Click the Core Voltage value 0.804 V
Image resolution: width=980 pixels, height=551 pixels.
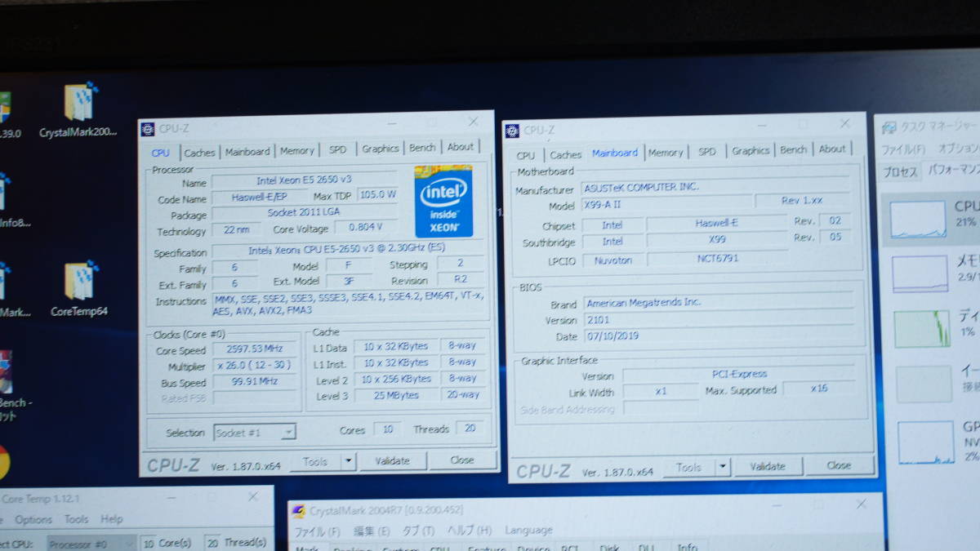tap(366, 228)
